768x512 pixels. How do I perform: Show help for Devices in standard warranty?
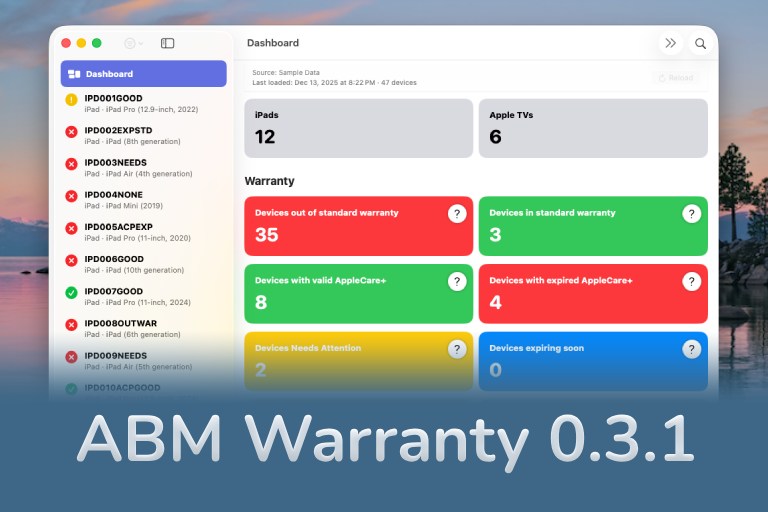tap(692, 214)
